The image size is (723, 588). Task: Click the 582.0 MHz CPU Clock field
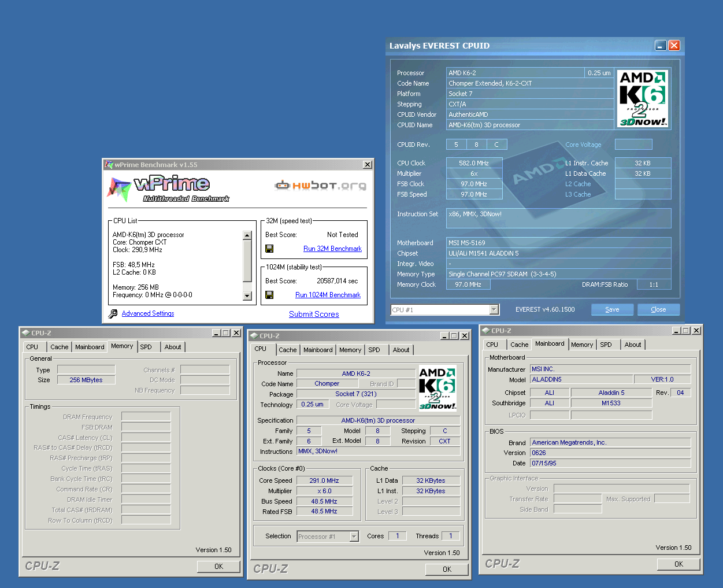(x=474, y=163)
